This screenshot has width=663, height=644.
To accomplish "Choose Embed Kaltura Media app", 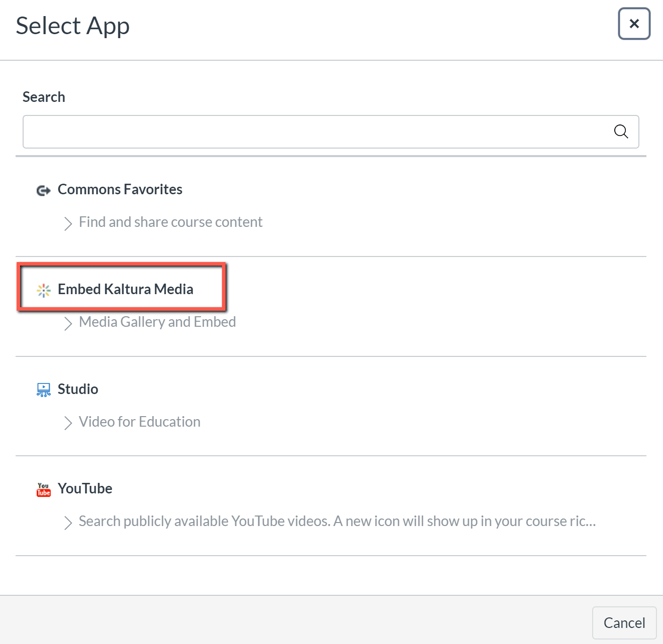I will 126,289.
